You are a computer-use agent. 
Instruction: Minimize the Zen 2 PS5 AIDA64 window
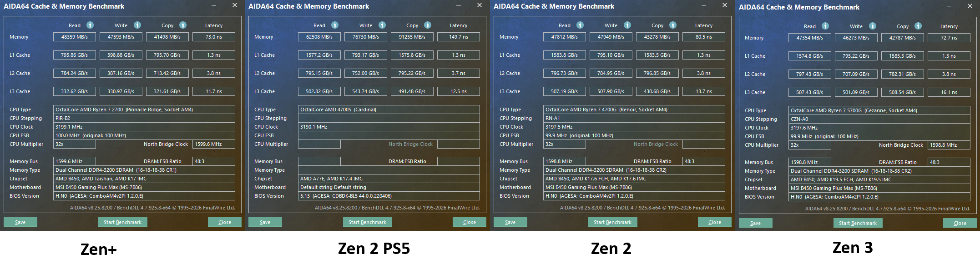point(459,5)
